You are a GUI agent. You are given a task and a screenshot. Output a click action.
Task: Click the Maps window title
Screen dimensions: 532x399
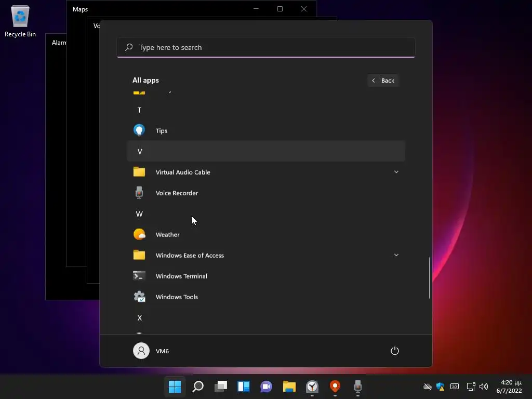[x=80, y=9]
